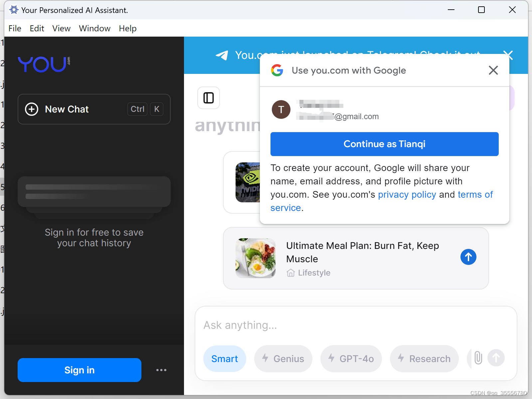
Task: Click the Ctrl shortcut key badge
Action: (137, 109)
